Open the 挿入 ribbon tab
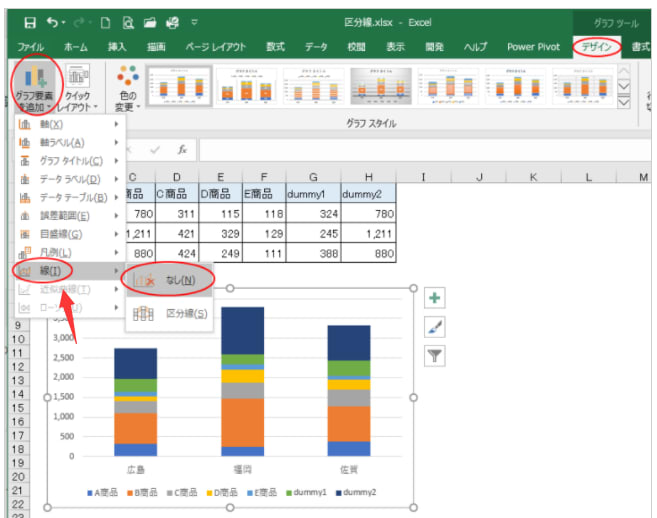The height and width of the screenshot is (518, 657). pos(117,46)
